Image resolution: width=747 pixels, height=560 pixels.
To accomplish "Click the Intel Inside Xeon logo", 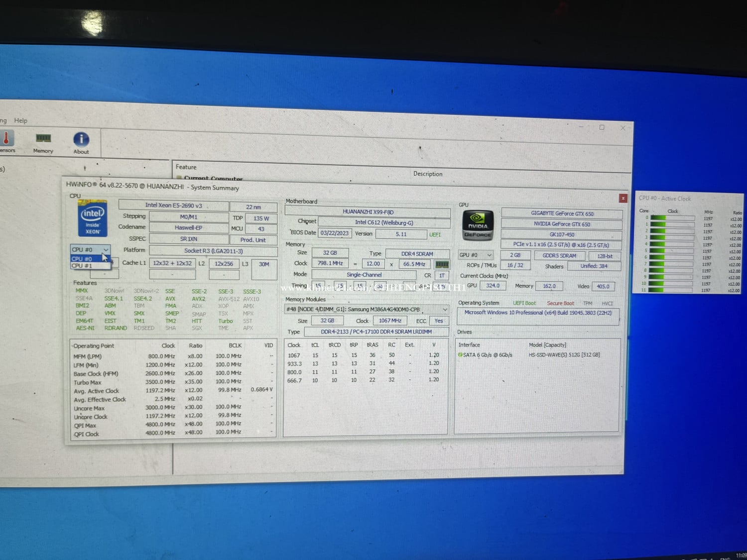I will click(x=93, y=219).
